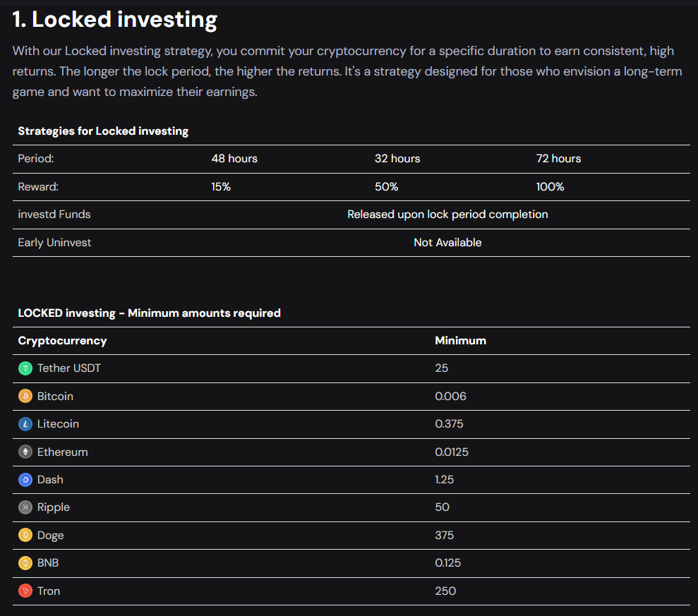This screenshot has height=616, width=698.
Task: Click the Minimum column header
Action: pos(460,341)
